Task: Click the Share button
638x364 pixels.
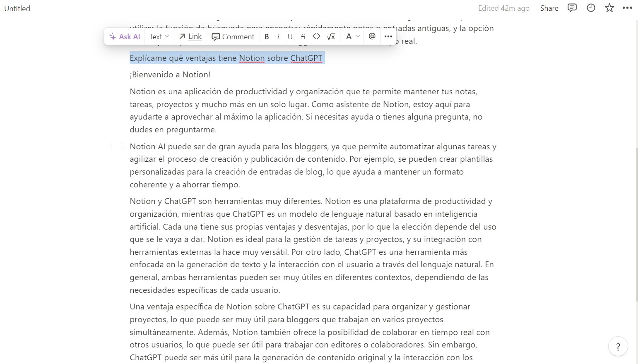Action: coord(549,8)
